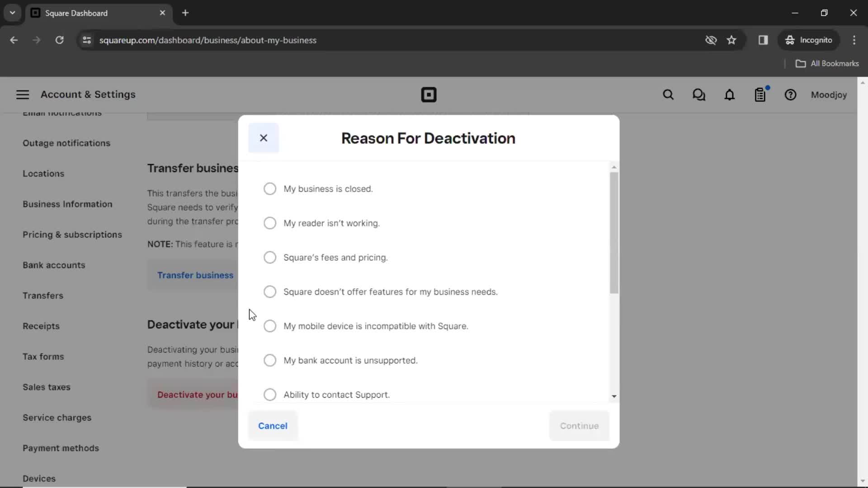This screenshot has width=868, height=488.
Task: View notifications bell icon
Action: coord(730,95)
